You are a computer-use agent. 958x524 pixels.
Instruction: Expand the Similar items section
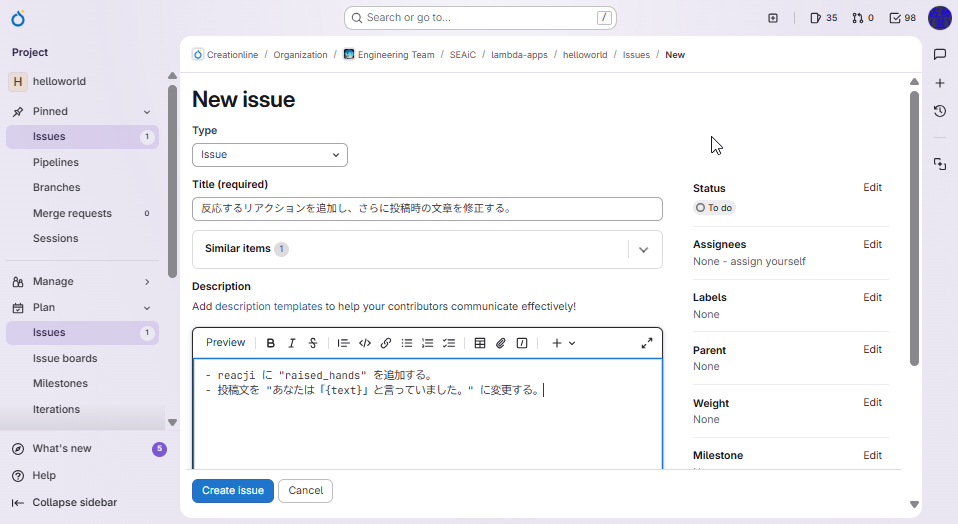(643, 249)
